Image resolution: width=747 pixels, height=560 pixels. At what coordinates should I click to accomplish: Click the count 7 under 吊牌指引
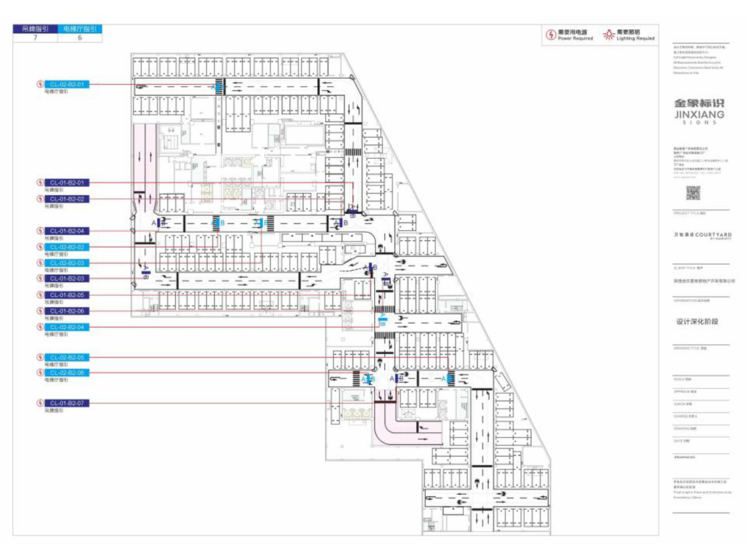[35, 38]
